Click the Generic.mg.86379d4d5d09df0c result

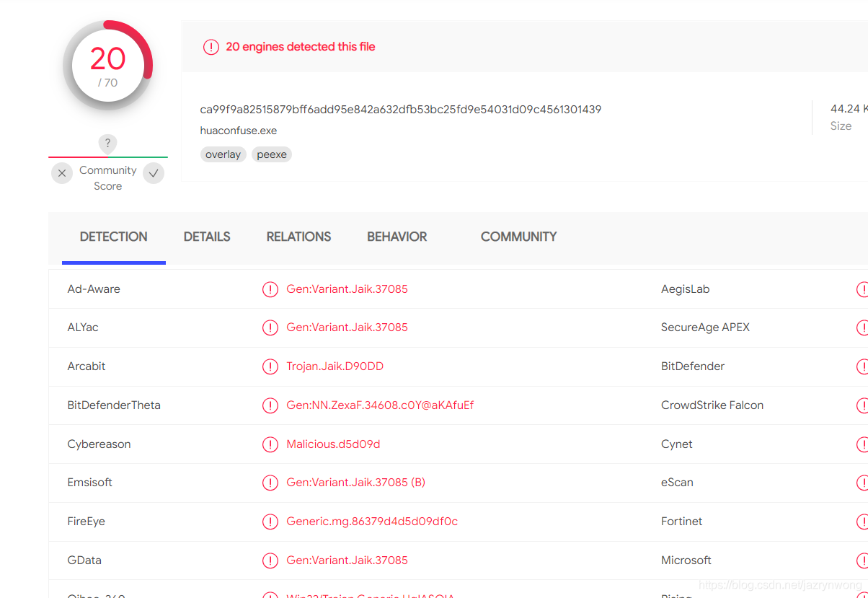(372, 522)
